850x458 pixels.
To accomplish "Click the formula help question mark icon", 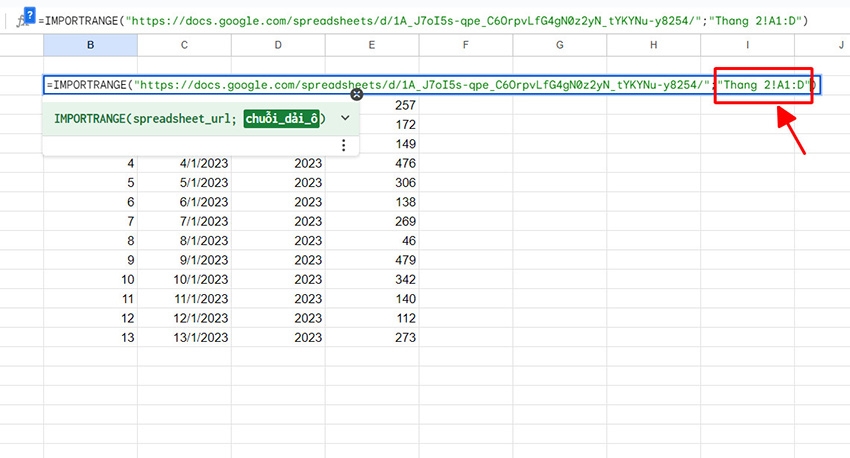I will tap(29, 11).
